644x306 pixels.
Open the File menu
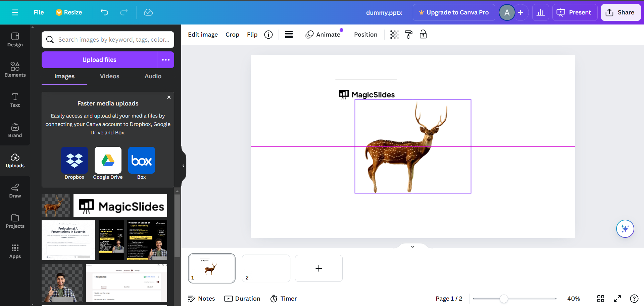coord(39,12)
